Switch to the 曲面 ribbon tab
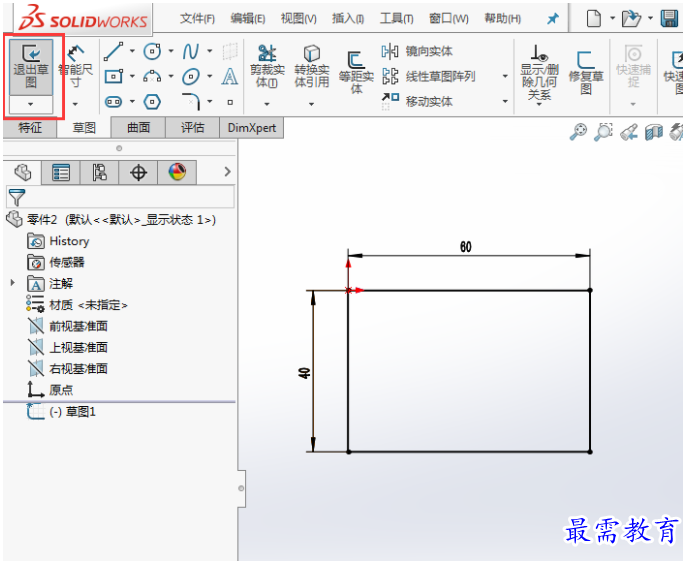This screenshot has width=687, height=562. point(138,128)
